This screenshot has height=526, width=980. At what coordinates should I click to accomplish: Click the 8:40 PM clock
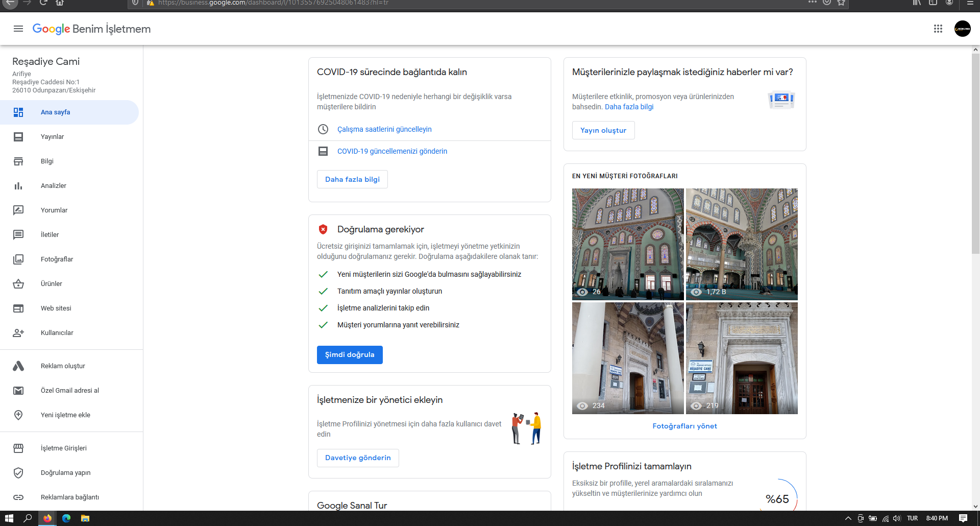[937, 518]
